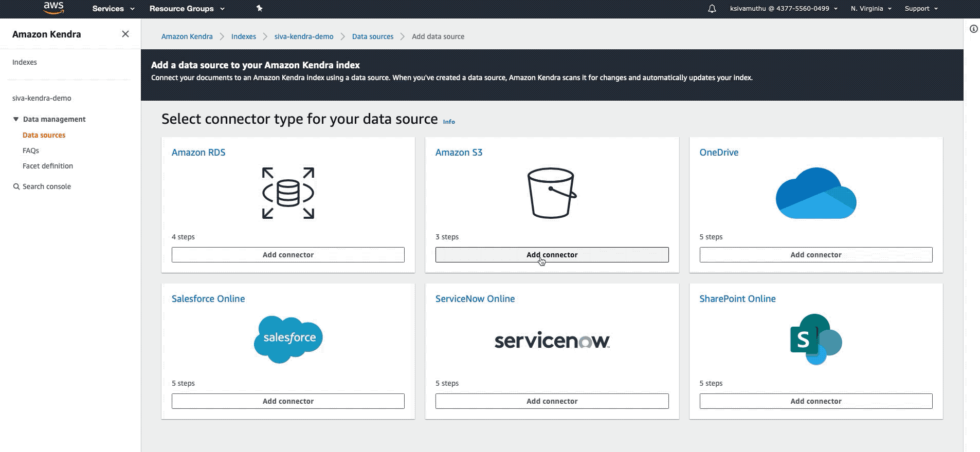Go to siva-kendra-demo breadcrumb link
Image resolution: width=980 pixels, height=452 pixels.
click(x=304, y=36)
